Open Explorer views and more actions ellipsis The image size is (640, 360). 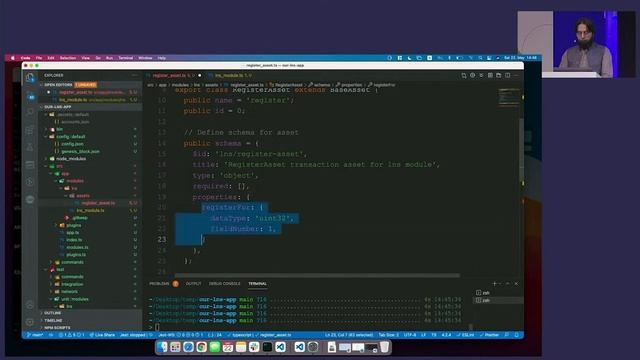(135, 76)
